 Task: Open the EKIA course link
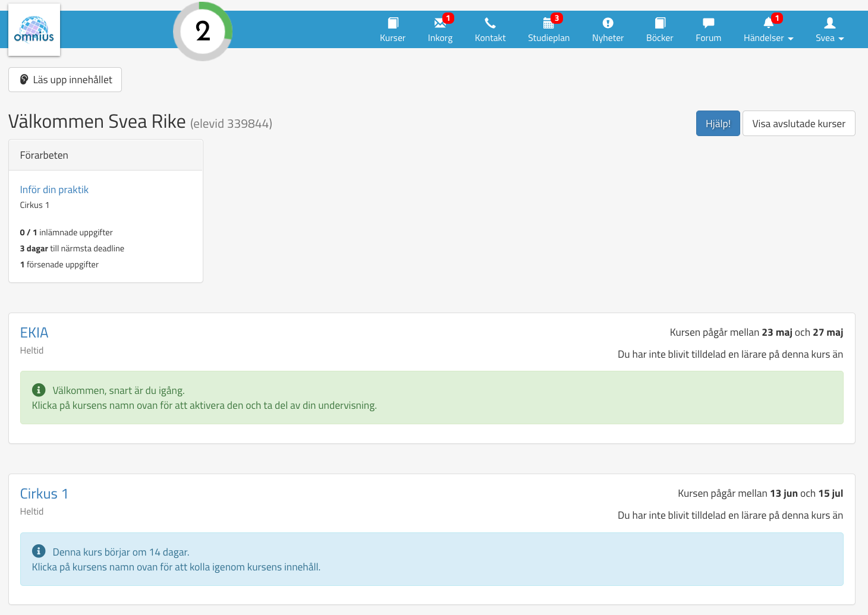[x=34, y=333]
